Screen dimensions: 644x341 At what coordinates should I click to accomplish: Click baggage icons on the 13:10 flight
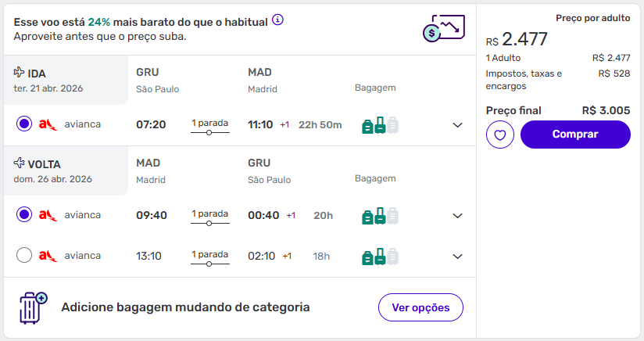[380, 256]
